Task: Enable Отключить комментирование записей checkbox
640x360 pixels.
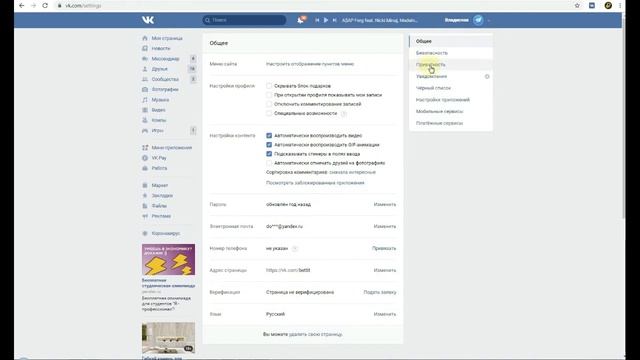Action: 269,104
